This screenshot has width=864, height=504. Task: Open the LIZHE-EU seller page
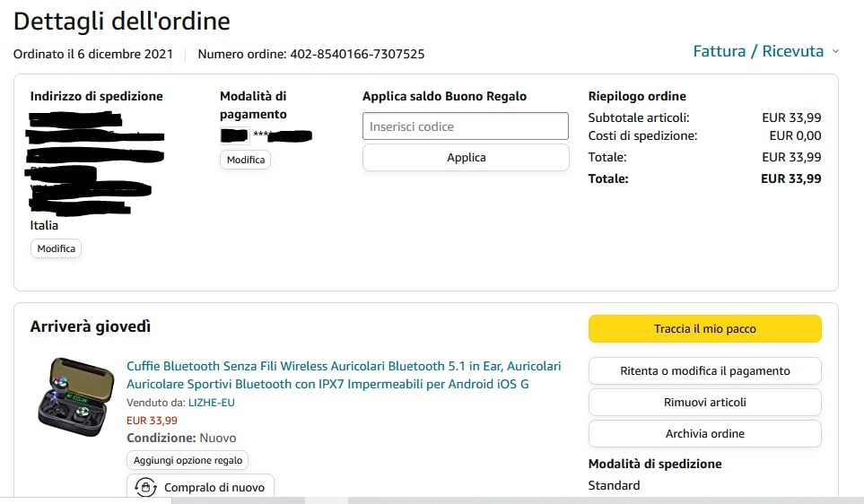211,403
